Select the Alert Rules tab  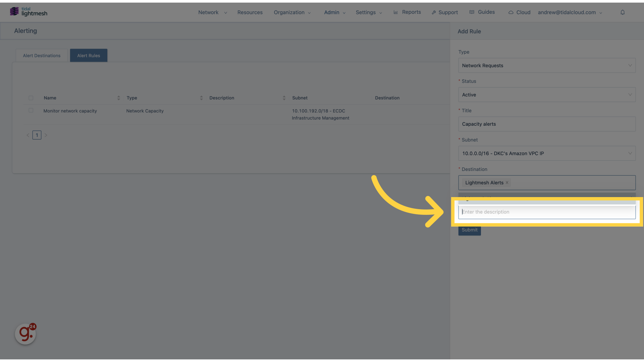click(89, 56)
